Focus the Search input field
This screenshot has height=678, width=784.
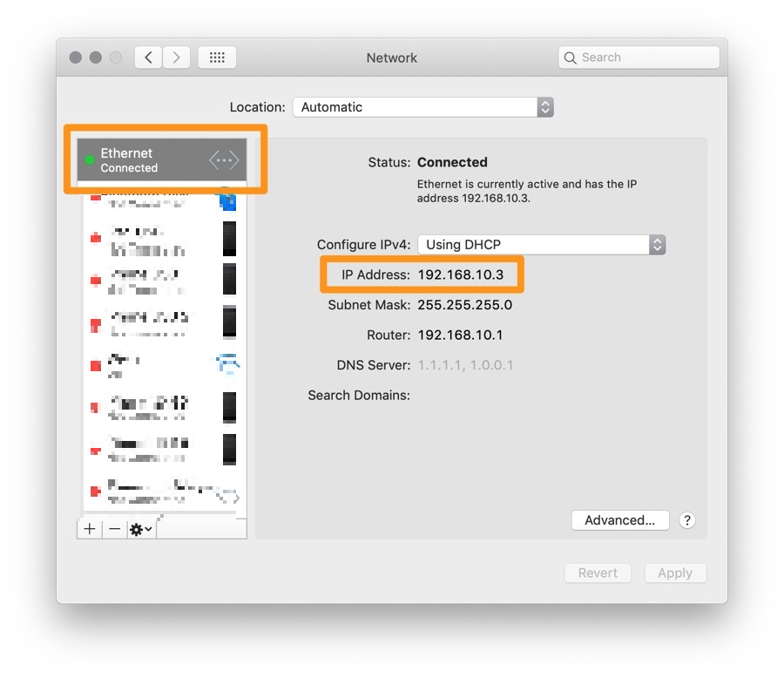tap(639, 58)
